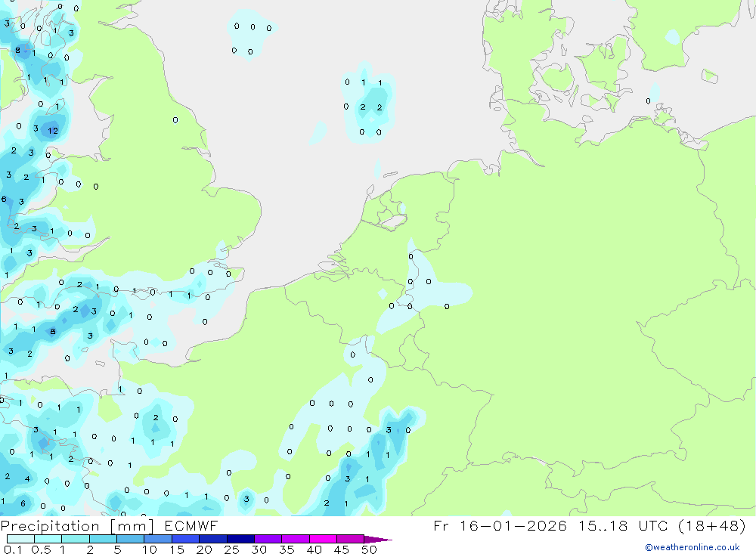Click the 'Precipitation' title word
The height and width of the screenshot is (554, 756).
[50, 526]
